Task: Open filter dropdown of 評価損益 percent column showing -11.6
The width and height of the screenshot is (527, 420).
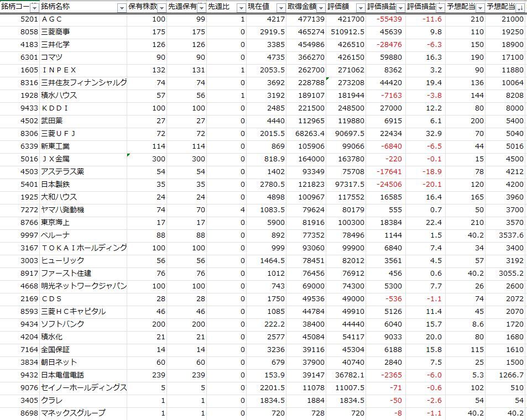Action: point(440,8)
